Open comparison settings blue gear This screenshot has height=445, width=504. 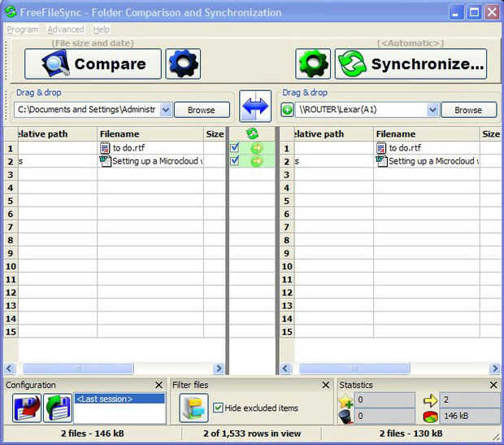pyautogui.click(x=183, y=63)
